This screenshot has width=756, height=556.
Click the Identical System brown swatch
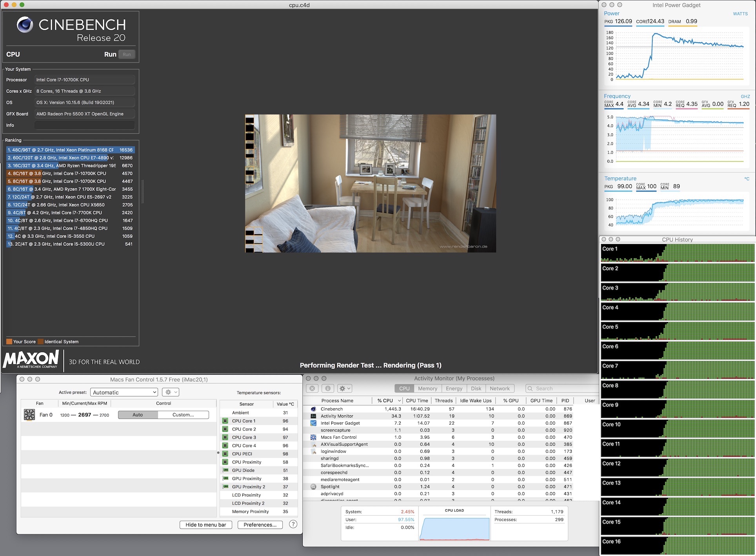tap(40, 342)
